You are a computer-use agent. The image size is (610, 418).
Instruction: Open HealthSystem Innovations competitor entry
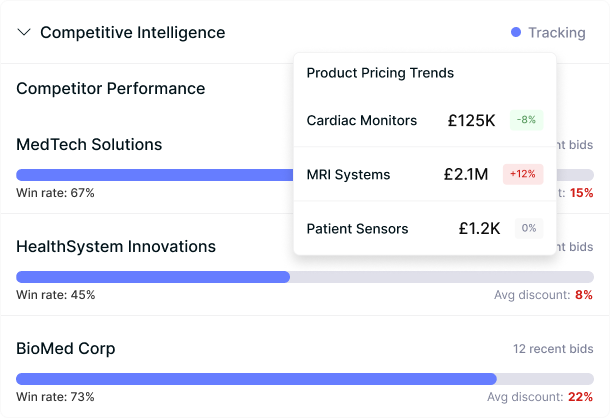[116, 247]
